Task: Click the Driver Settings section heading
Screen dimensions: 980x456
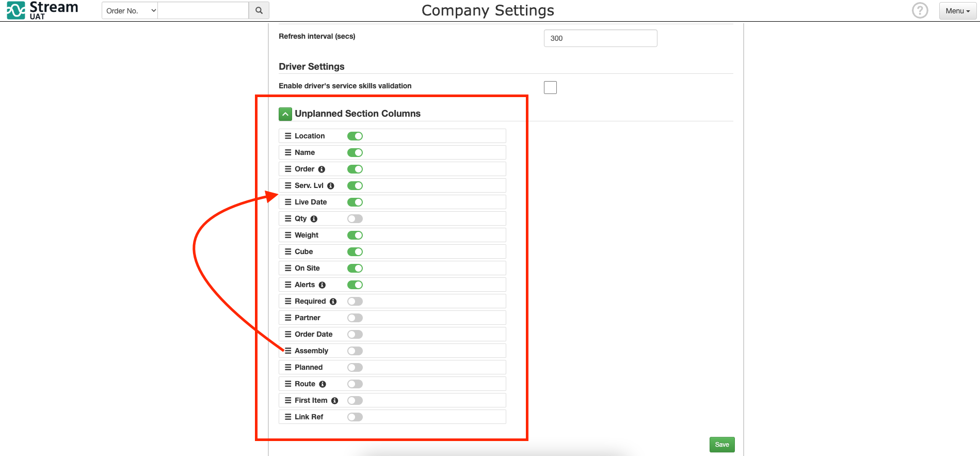Action: pos(311,67)
